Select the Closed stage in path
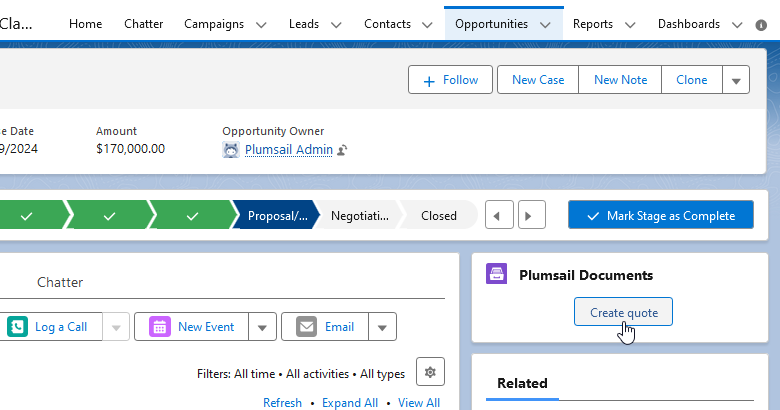Screen dimensions: 780x410 click(438, 215)
